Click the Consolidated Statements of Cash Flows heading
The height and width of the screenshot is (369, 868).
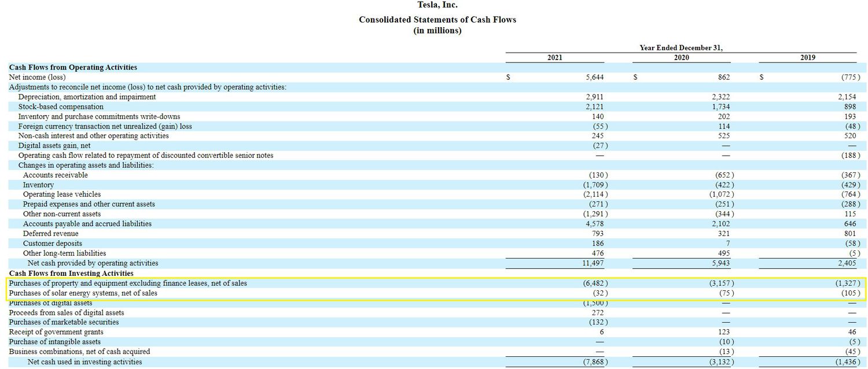437,20
